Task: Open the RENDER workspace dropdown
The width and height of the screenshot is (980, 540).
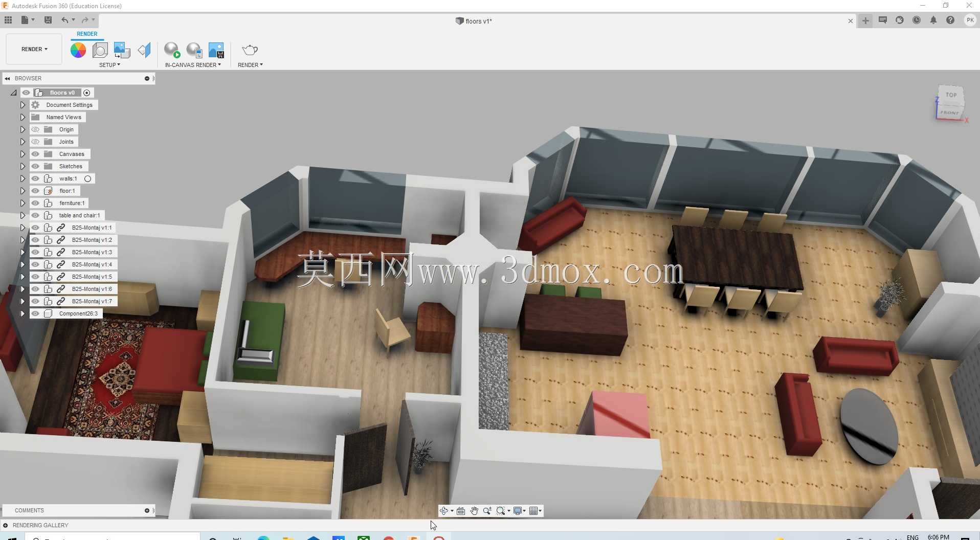Action: 34,49
